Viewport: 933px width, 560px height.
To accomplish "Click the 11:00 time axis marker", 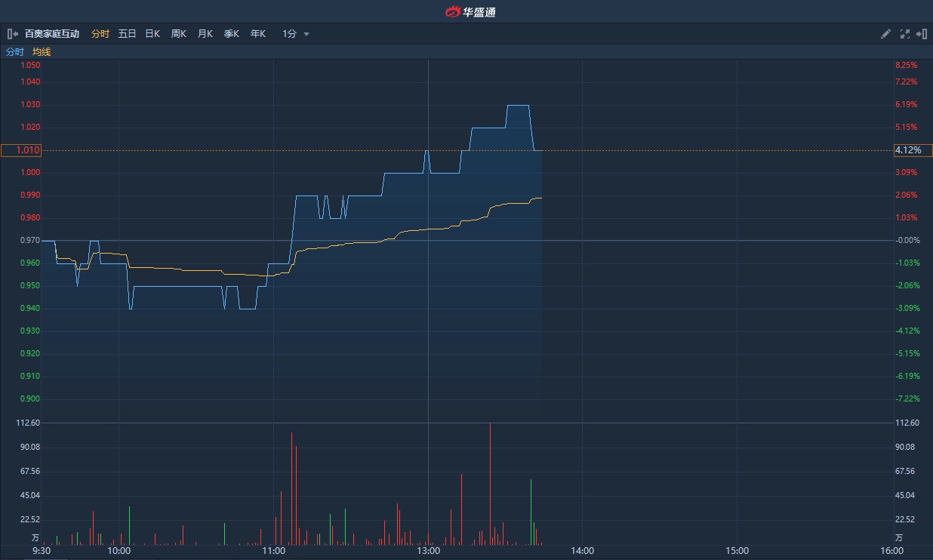I will [x=273, y=551].
